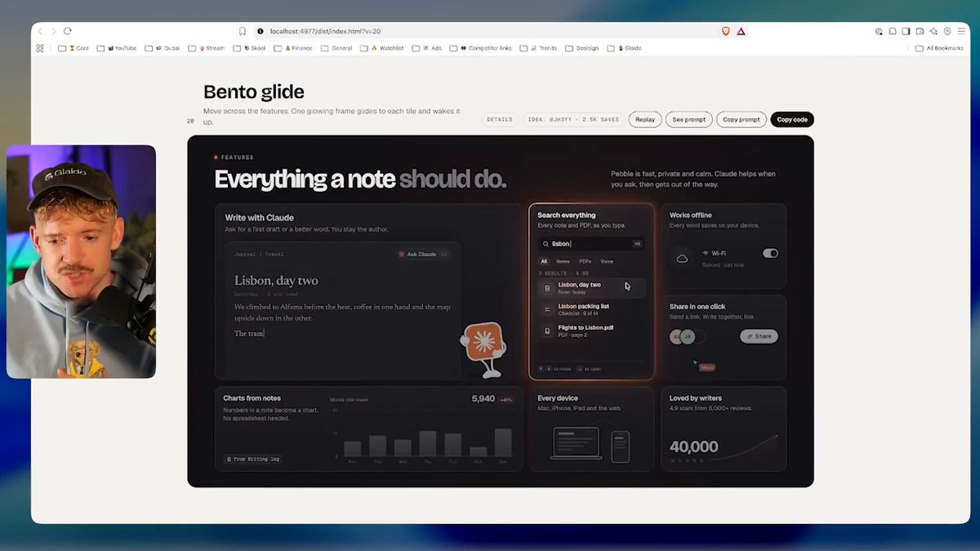980x551 pixels.
Task: Click the Ask Claude button in the editor
Action: 423,255
